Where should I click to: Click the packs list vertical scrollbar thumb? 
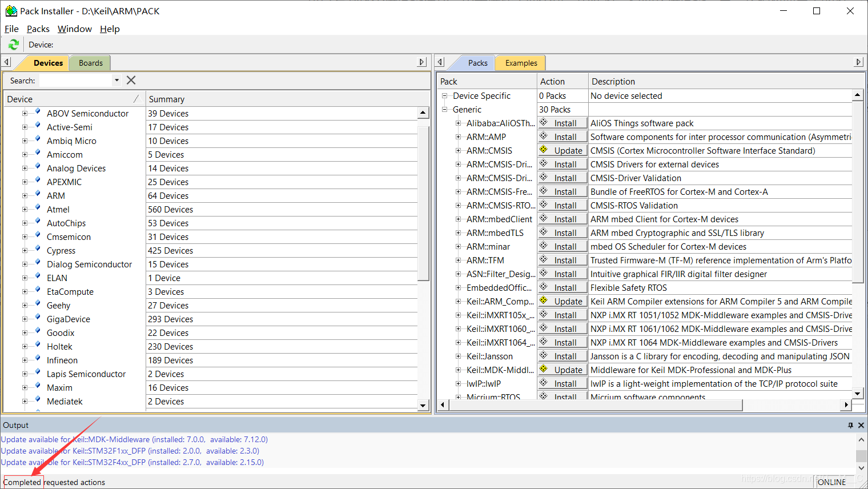[x=858, y=191]
